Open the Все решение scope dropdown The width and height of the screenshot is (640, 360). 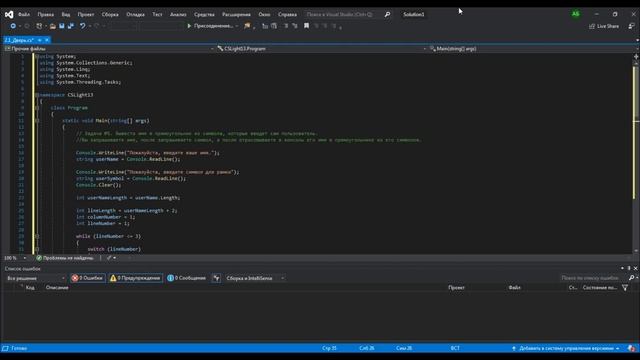(36, 278)
